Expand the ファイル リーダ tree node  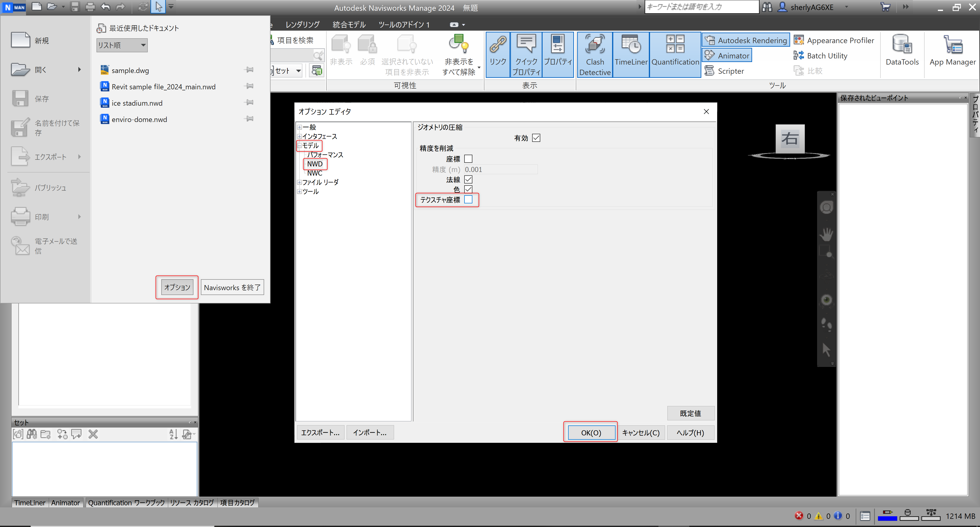coord(299,182)
